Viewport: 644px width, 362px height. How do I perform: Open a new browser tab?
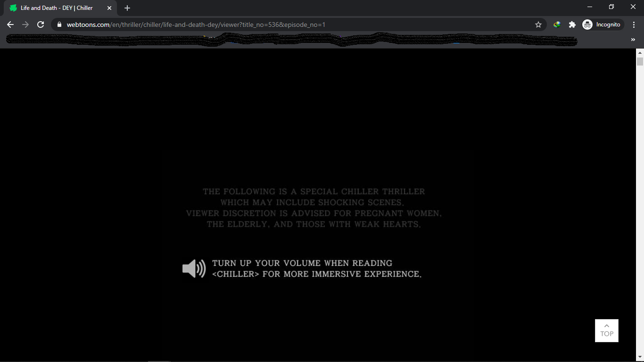[x=127, y=8]
